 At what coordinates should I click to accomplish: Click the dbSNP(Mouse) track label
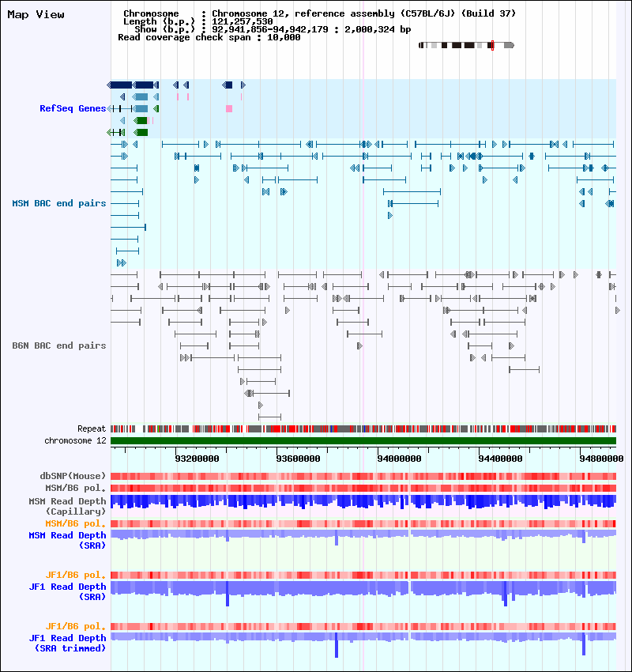click(73, 476)
